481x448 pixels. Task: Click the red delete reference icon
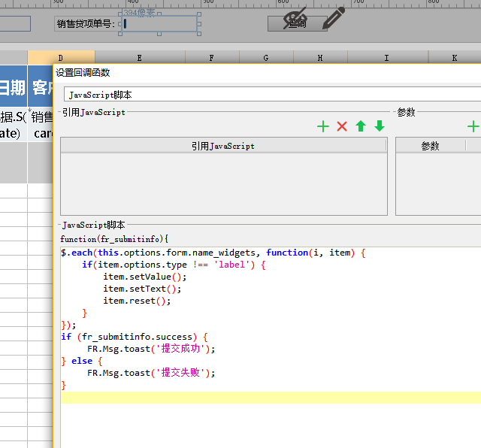[342, 126]
